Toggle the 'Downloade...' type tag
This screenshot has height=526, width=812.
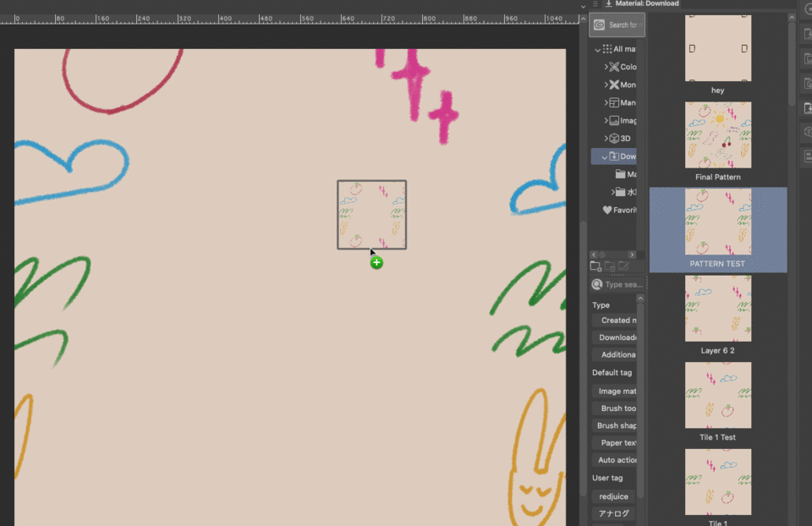(x=615, y=337)
